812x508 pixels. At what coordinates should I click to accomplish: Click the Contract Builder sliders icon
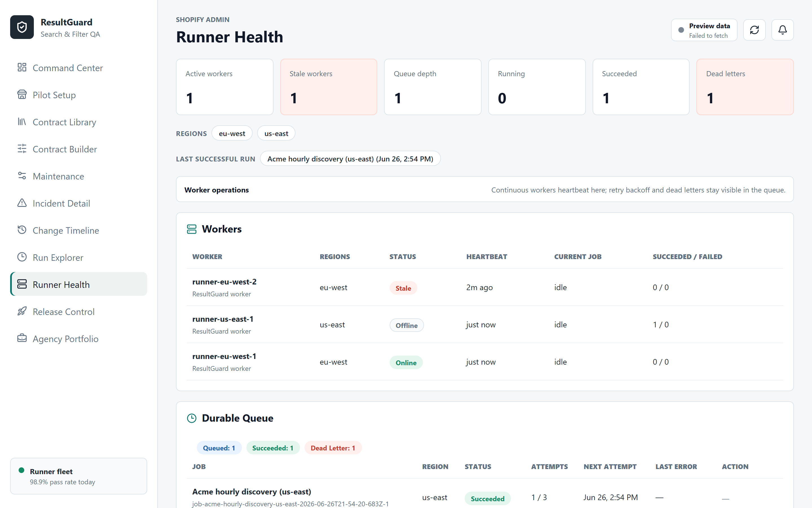22,148
